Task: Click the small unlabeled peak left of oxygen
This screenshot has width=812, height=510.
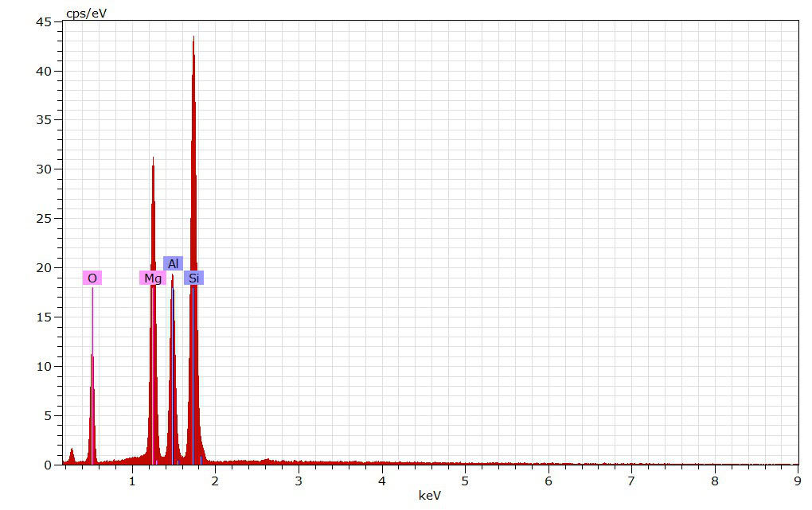Action: [x=72, y=450]
